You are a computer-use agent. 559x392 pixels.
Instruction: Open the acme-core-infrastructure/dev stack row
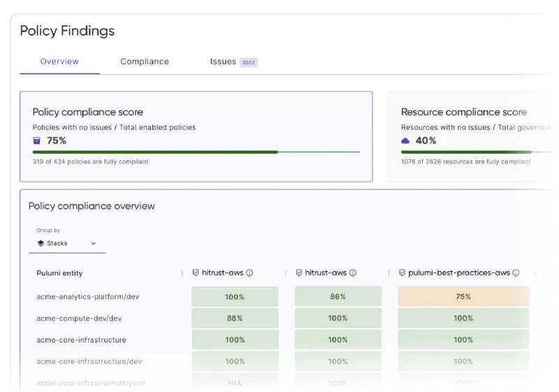[89, 361]
